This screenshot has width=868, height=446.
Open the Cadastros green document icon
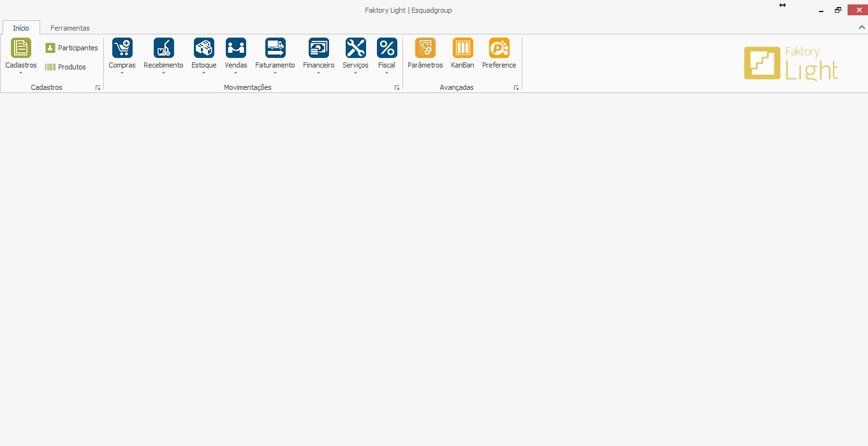click(21, 48)
